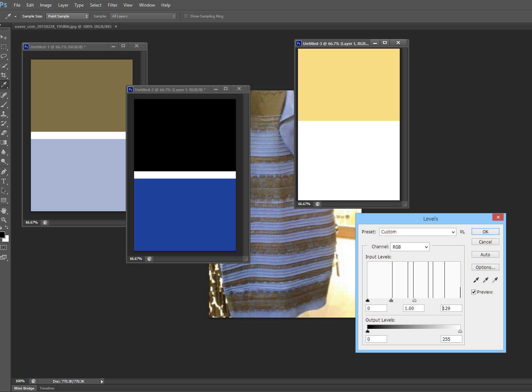
Task: Select the Rectangular Marquee tool
Action: pyautogui.click(x=4, y=47)
